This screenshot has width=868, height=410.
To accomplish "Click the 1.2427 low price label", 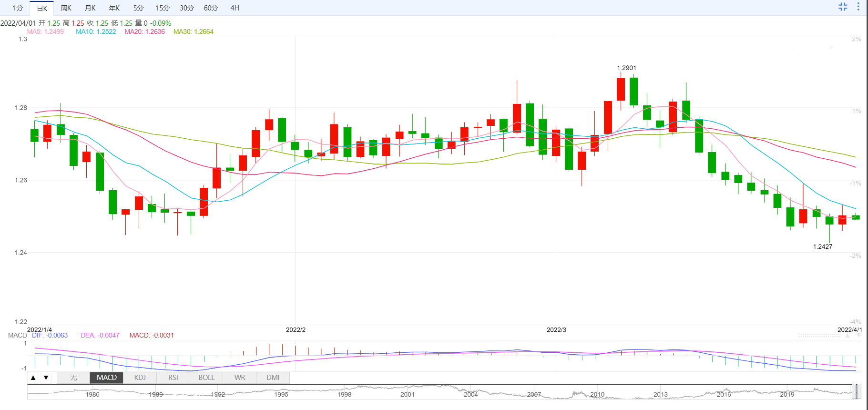I will pos(823,246).
